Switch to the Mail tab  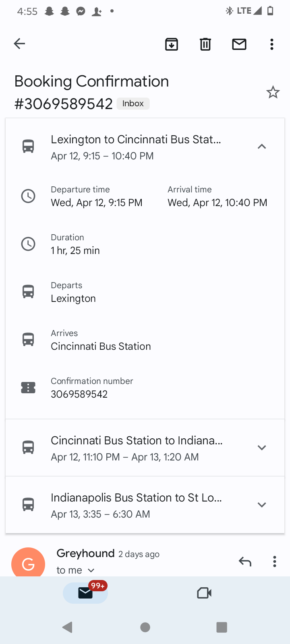[85, 593]
